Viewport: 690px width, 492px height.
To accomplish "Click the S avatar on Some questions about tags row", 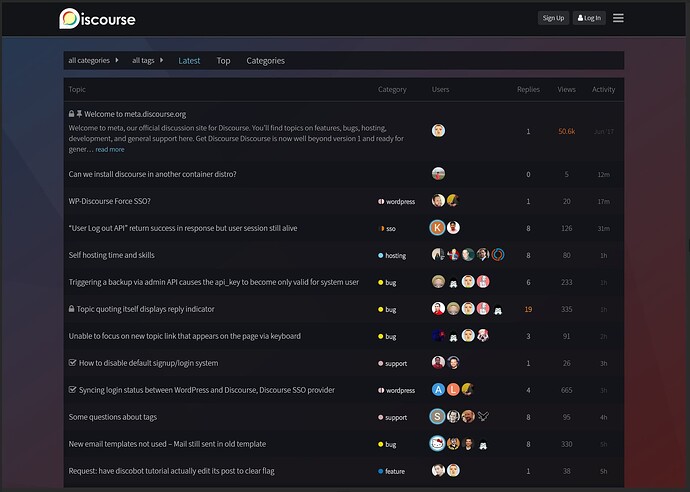I will click(437, 416).
